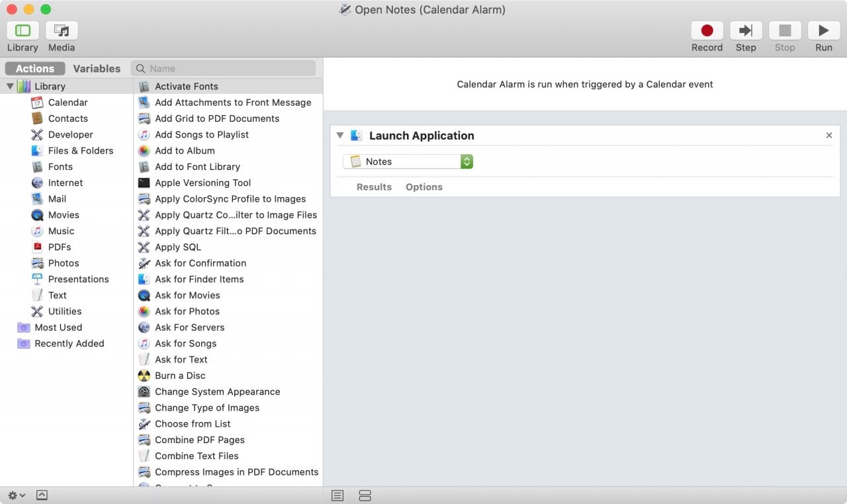Click the Record button icon
This screenshot has height=504, width=847.
click(x=707, y=30)
